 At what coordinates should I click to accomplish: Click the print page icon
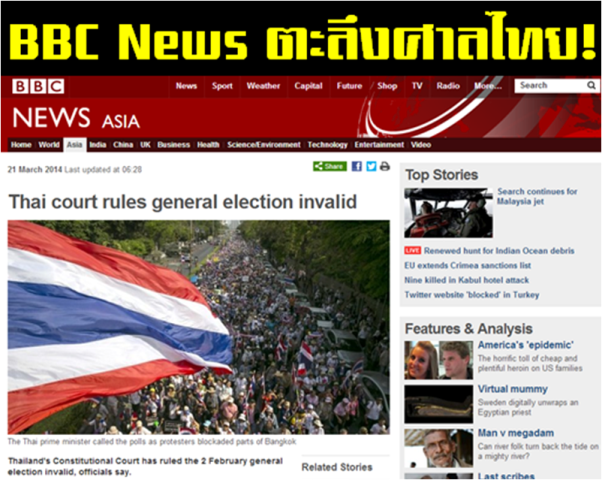tap(385, 166)
